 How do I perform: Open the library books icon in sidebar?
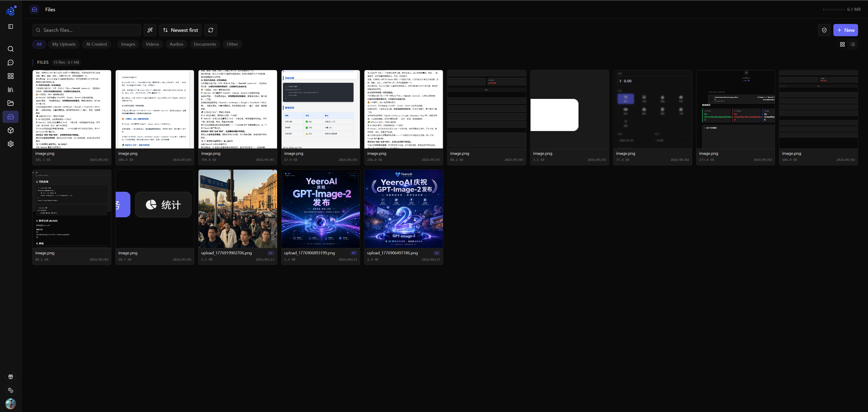coord(10,90)
